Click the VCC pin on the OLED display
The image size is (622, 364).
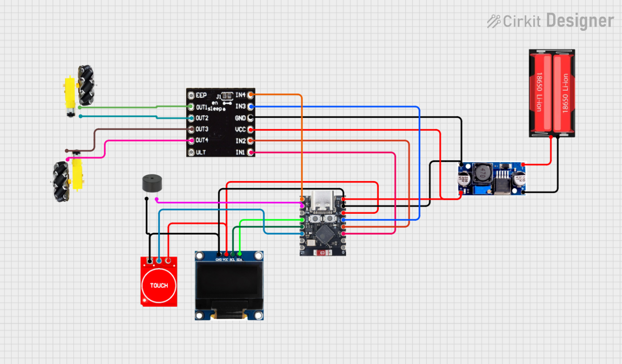tap(226, 255)
